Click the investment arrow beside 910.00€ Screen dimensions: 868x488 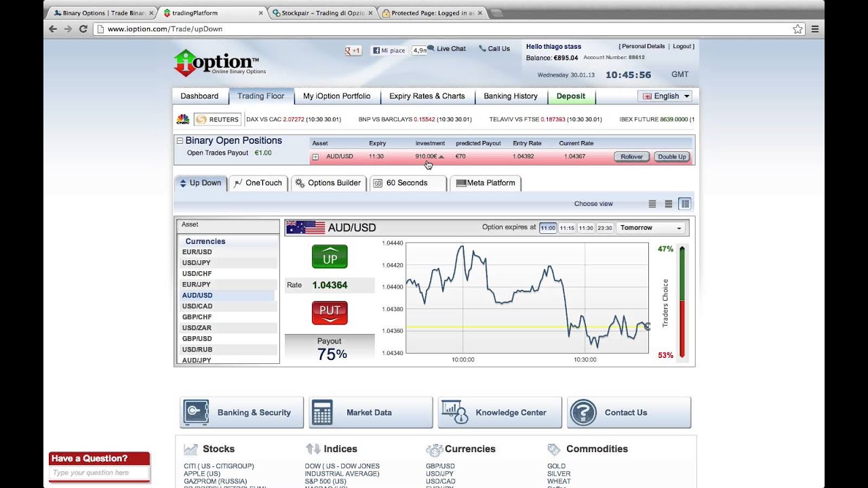(x=441, y=157)
